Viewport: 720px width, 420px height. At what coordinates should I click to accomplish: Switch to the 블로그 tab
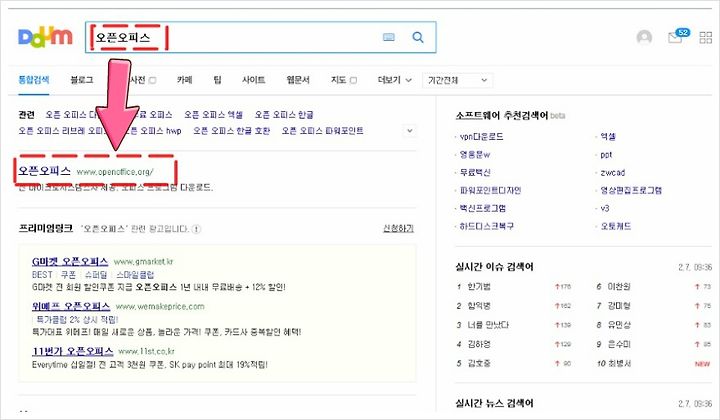pyautogui.click(x=82, y=80)
